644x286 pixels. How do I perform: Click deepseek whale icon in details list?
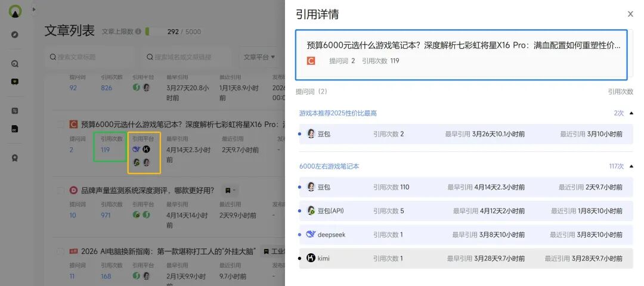(x=311, y=234)
